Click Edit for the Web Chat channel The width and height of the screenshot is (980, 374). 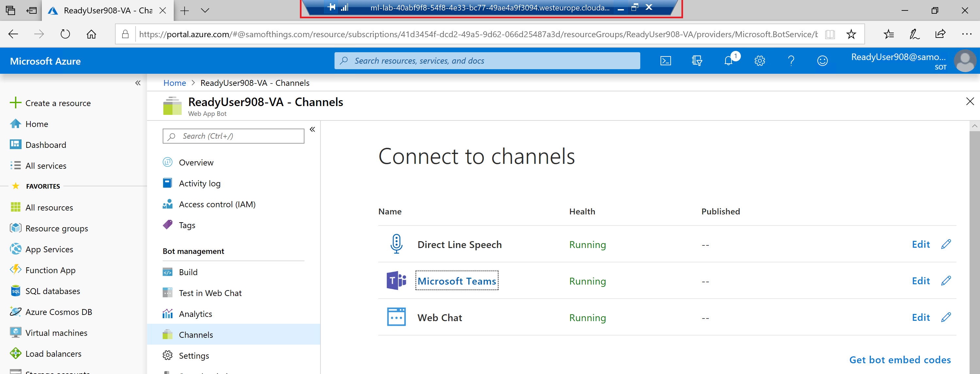[920, 317]
